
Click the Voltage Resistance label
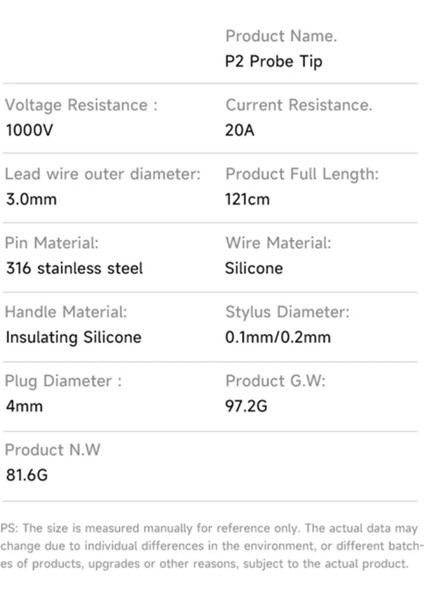point(81,105)
